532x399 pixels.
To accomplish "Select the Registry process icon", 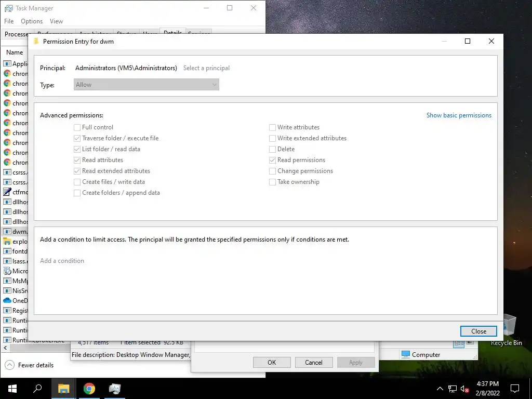I will click(7, 311).
